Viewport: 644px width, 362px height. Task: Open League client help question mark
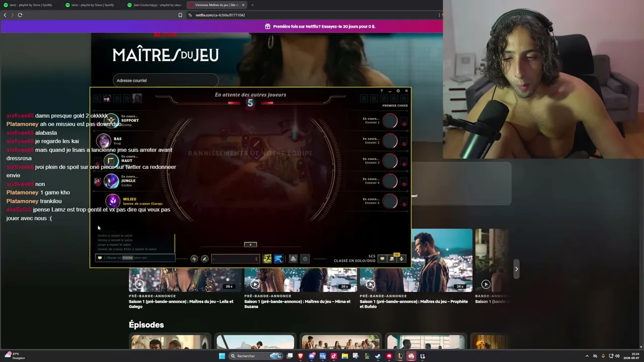point(381,91)
